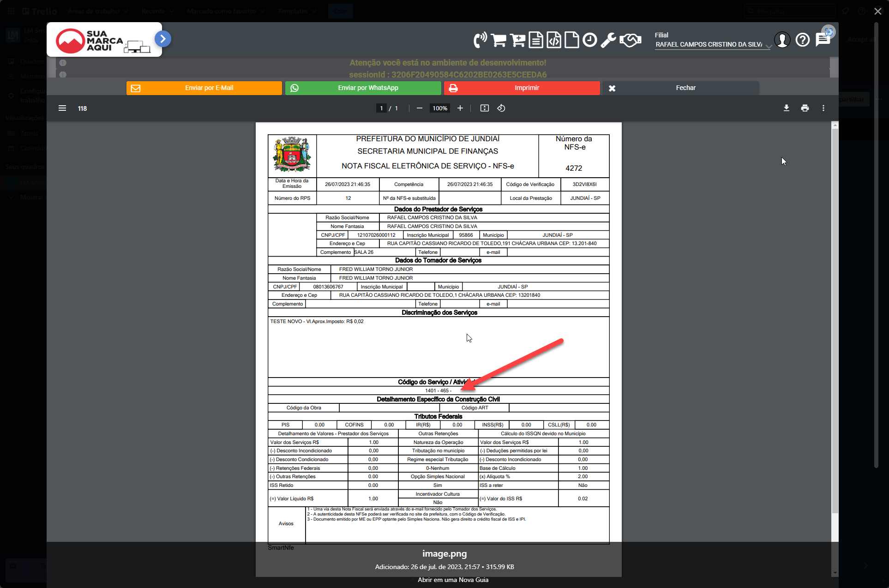Image resolution: width=889 pixels, height=588 pixels.
Task: Click the service code 1401 - 465 text
Action: coord(438,390)
